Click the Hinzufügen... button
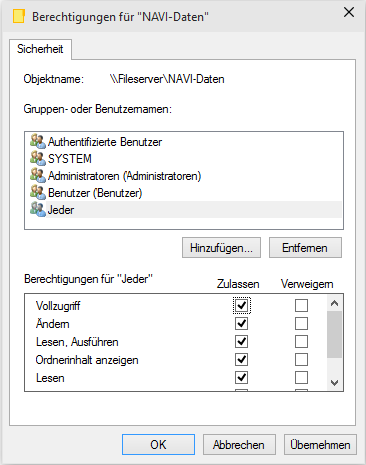Image resolution: width=366 pixels, height=465 pixels. pos(221,248)
